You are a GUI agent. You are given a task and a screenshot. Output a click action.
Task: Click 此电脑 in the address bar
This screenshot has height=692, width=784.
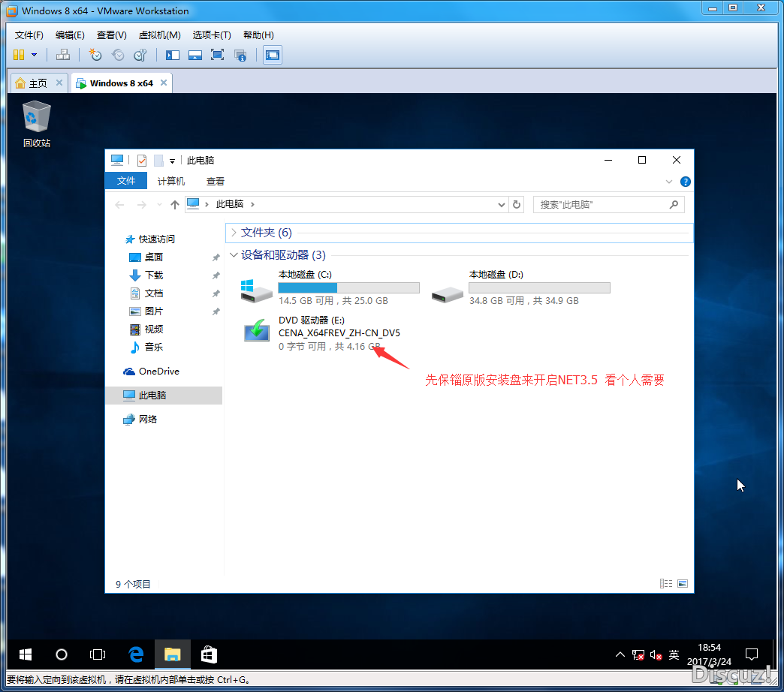pyautogui.click(x=230, y=204)
